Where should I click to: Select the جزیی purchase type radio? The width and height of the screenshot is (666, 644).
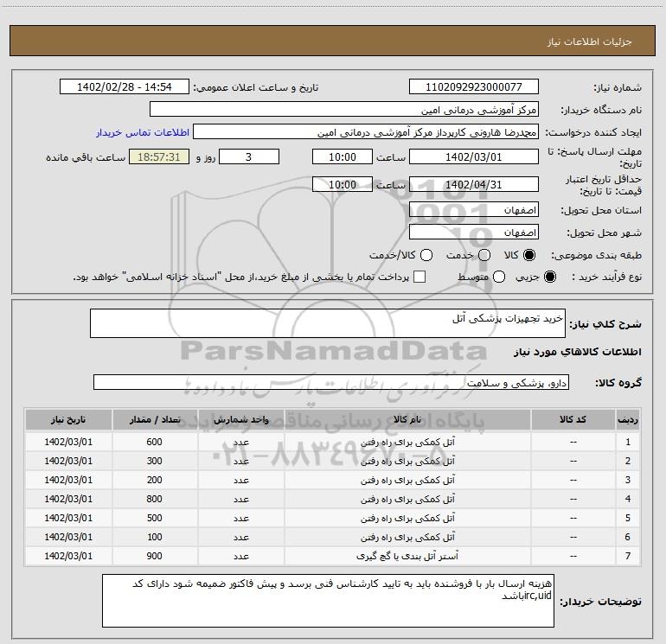(x=549, y=277)
